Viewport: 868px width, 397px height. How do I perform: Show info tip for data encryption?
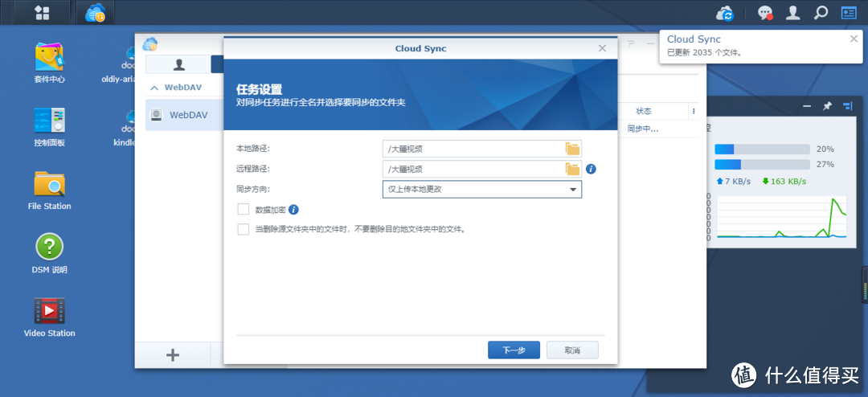(294, 209)
